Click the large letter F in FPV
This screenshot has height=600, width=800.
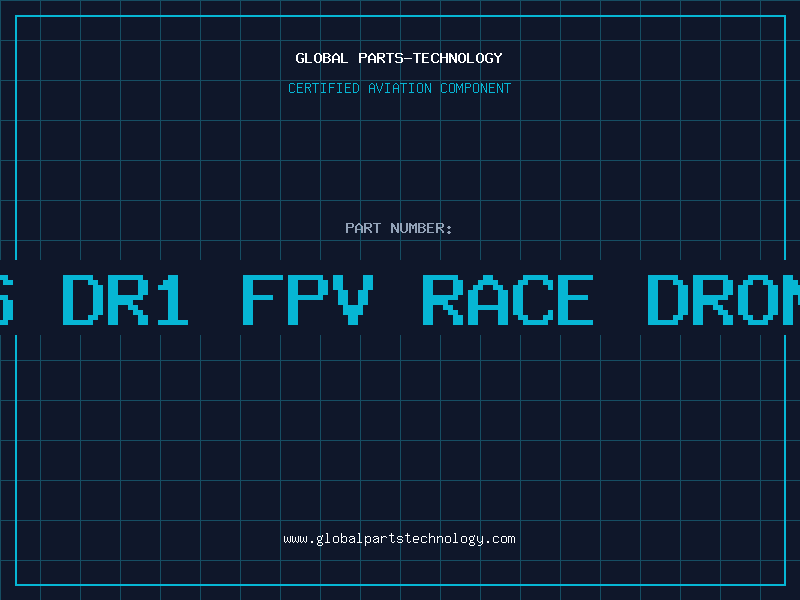pyautogui.click(x=262, y=299)
